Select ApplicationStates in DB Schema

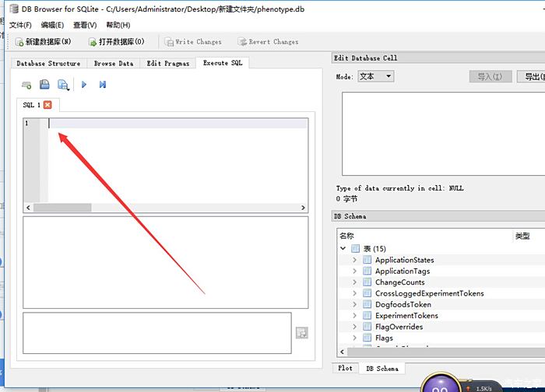[405, 260]
